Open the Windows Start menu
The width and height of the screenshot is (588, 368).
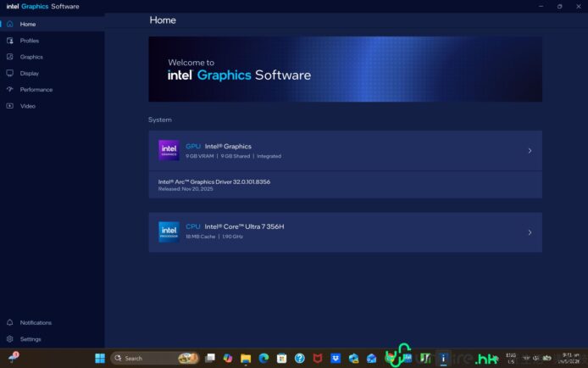click(x=100, y=359)
